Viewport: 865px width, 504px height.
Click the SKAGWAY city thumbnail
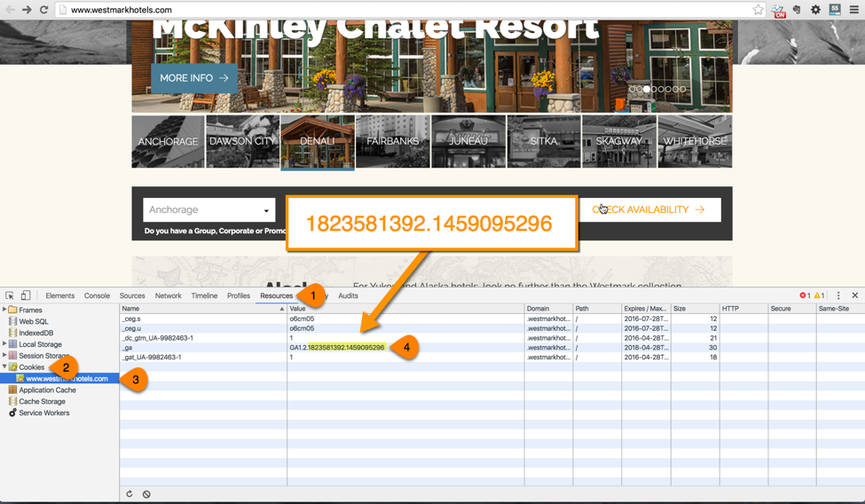click(x=619, y=141)
